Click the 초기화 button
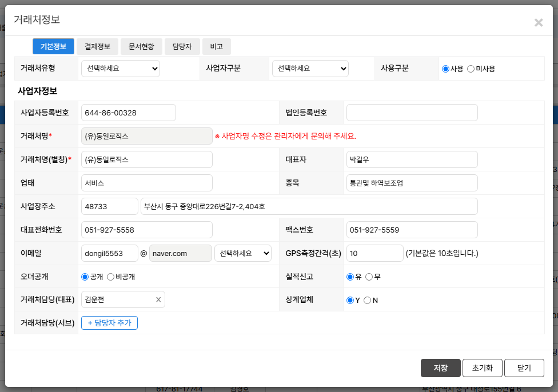The height and width of the screenshot is (392, 558). (x=482, y=368)
